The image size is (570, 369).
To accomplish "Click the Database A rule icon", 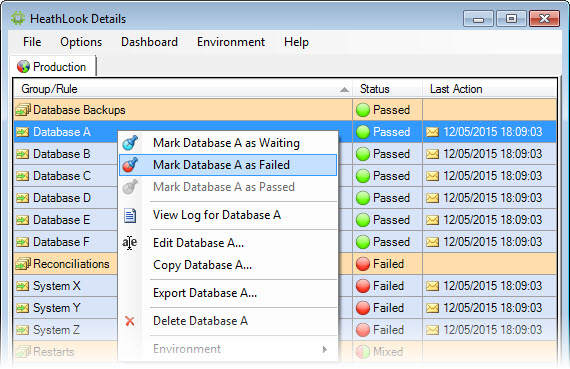I will 23,132.
